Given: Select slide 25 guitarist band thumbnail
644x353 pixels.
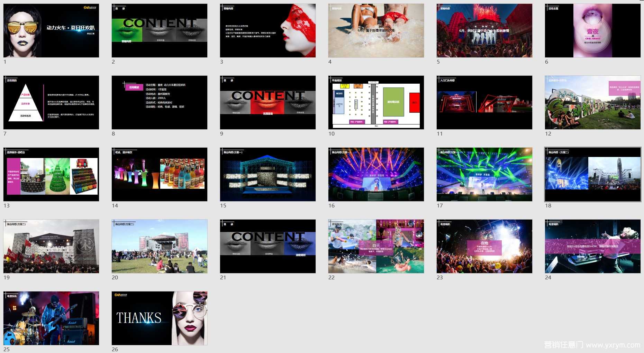Looking at the screenshot, I should click(51, 318).
